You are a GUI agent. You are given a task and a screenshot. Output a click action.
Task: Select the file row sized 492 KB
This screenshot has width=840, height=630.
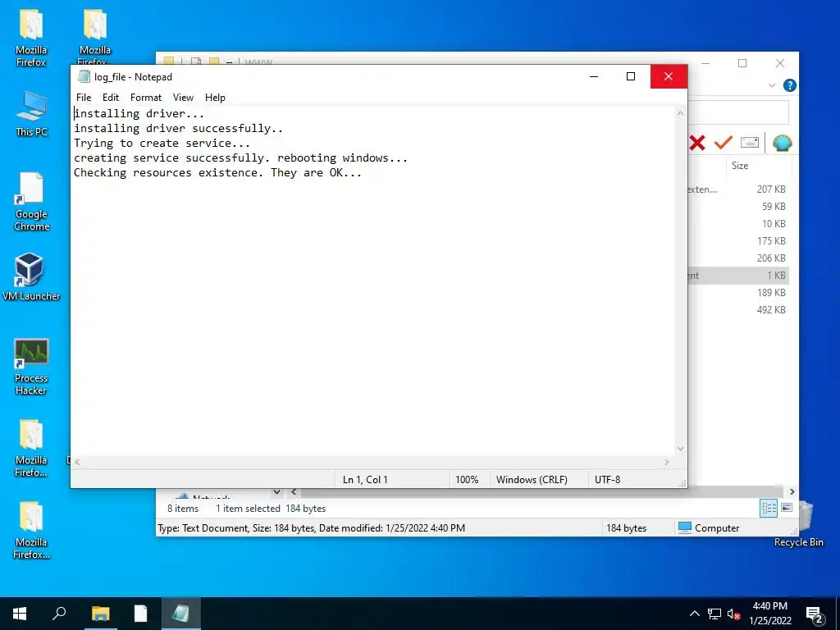coord(738,309)
